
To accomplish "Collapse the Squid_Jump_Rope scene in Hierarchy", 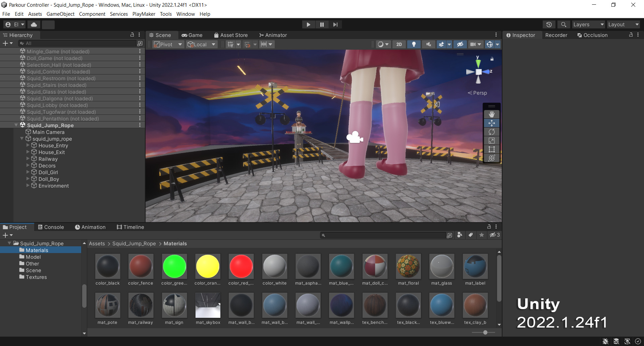I will pyautogui.click(x=16, y=125).
